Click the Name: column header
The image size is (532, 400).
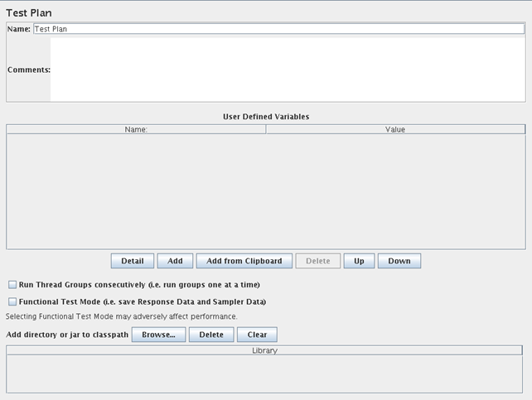coord(136,129)
